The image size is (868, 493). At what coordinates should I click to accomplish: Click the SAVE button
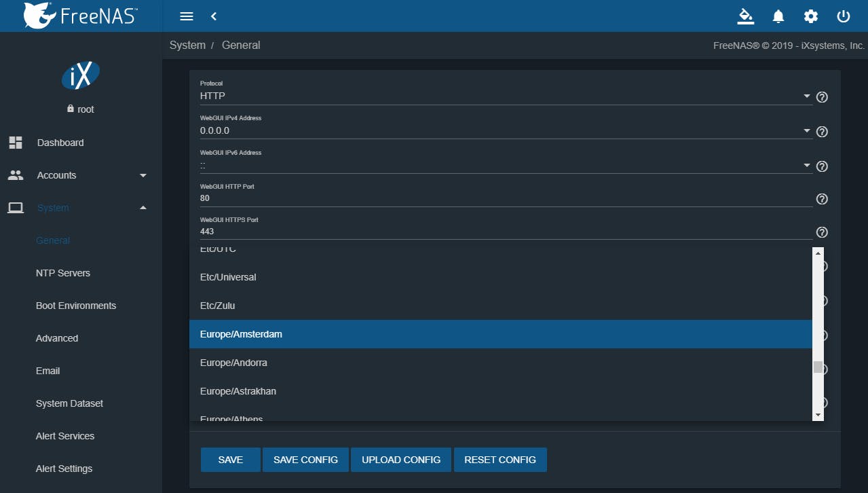231,460
